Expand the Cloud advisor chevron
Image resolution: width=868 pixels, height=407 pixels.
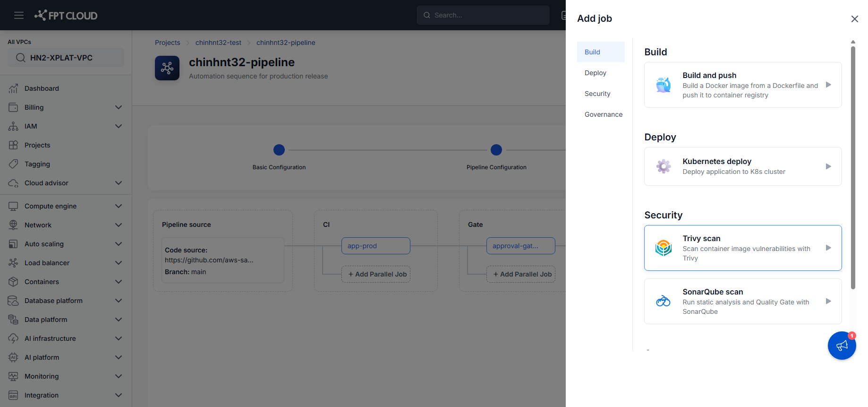click(119, 183)
